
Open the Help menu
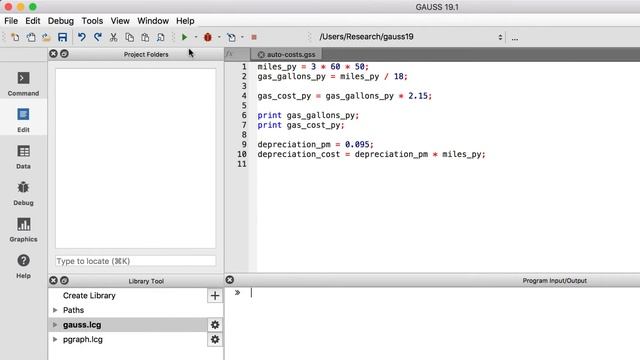(185, 21)
